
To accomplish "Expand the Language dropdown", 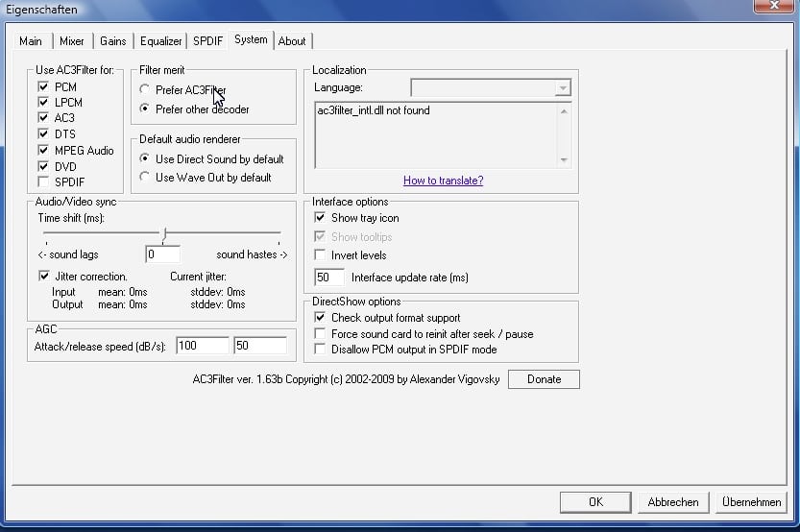I will [x=562, y=88].
